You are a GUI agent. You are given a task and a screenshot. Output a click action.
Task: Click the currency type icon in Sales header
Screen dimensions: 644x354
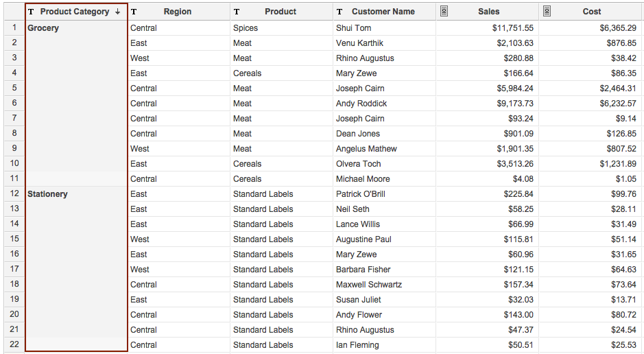pyautogui.click(x=444, y=11)
